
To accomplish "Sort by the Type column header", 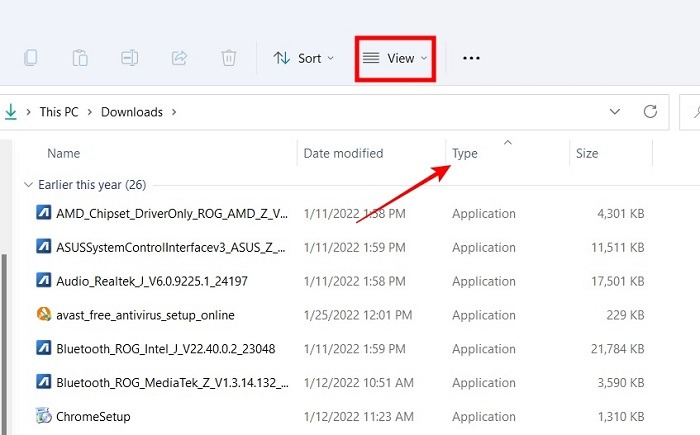I will (x=465, y=153).
